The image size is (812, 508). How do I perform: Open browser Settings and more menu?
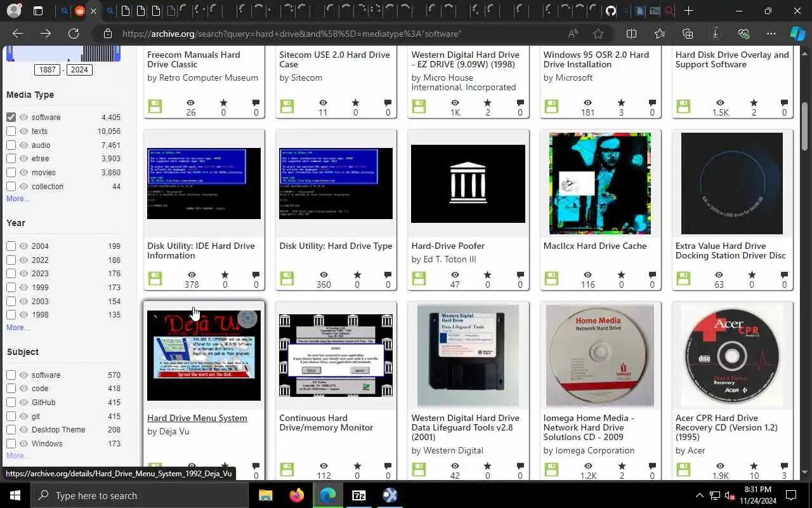771,34
